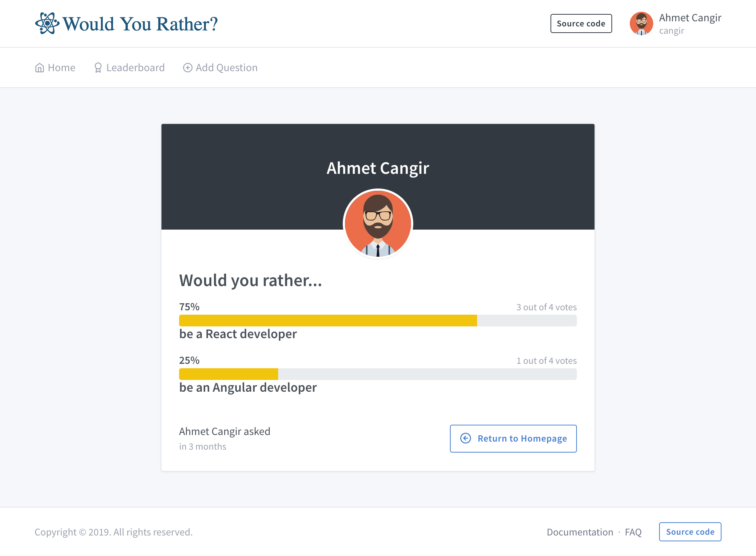Screen dimensions: 756x556
Task: Click the Leaderboard menu item
Action: [x=128, y=67]
